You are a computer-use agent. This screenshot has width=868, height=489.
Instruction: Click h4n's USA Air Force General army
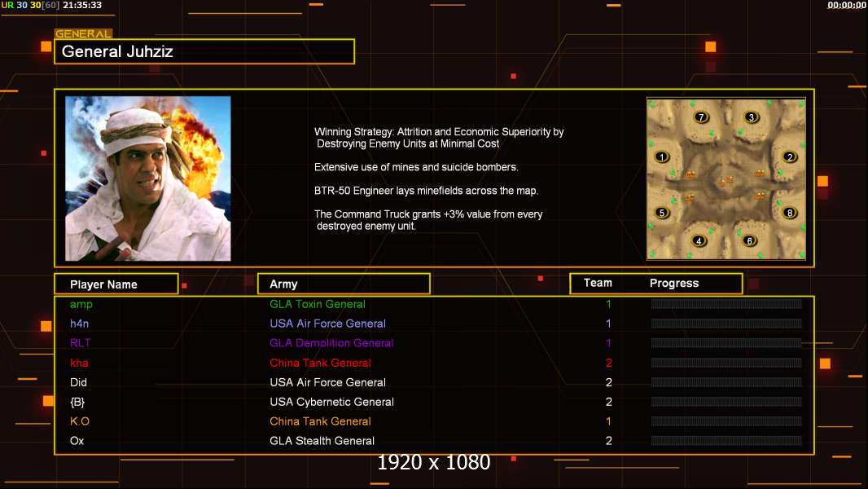point(327,324)
